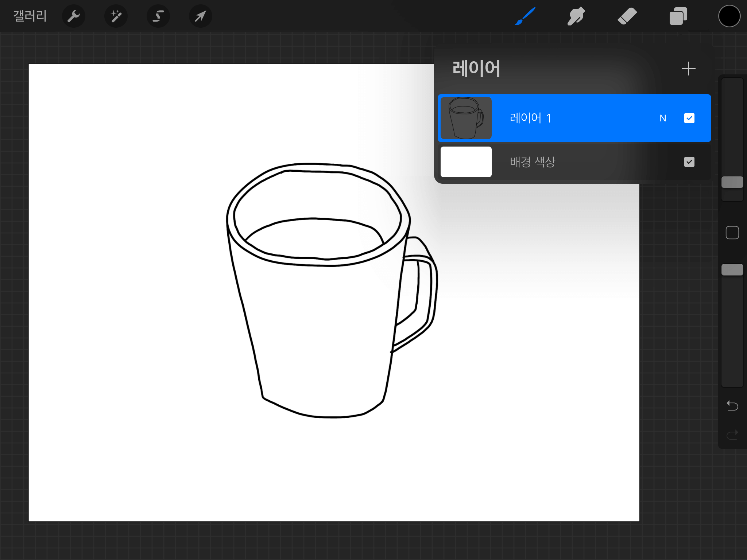
Task: Open the Adjustments magic wand menu
Action: (116, 16)
